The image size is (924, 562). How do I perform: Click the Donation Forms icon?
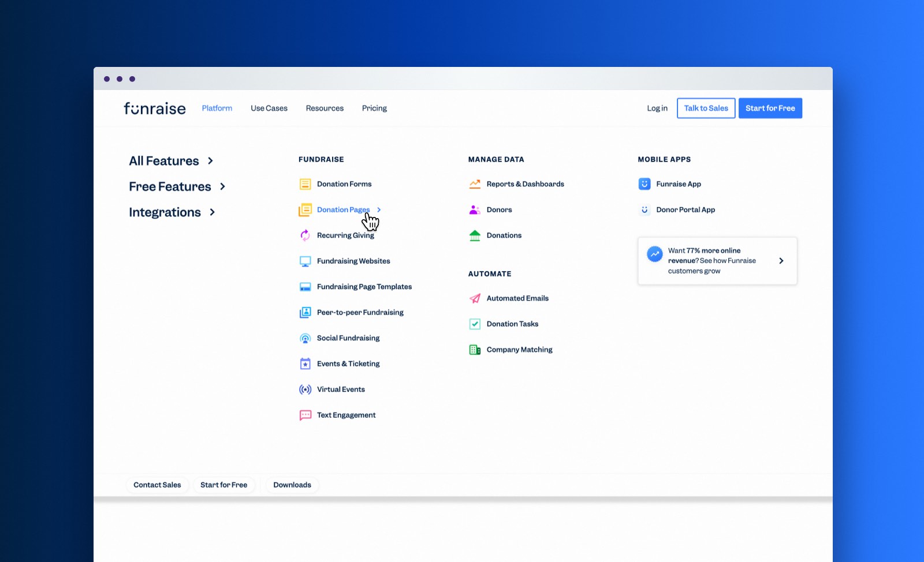[305, 184]
